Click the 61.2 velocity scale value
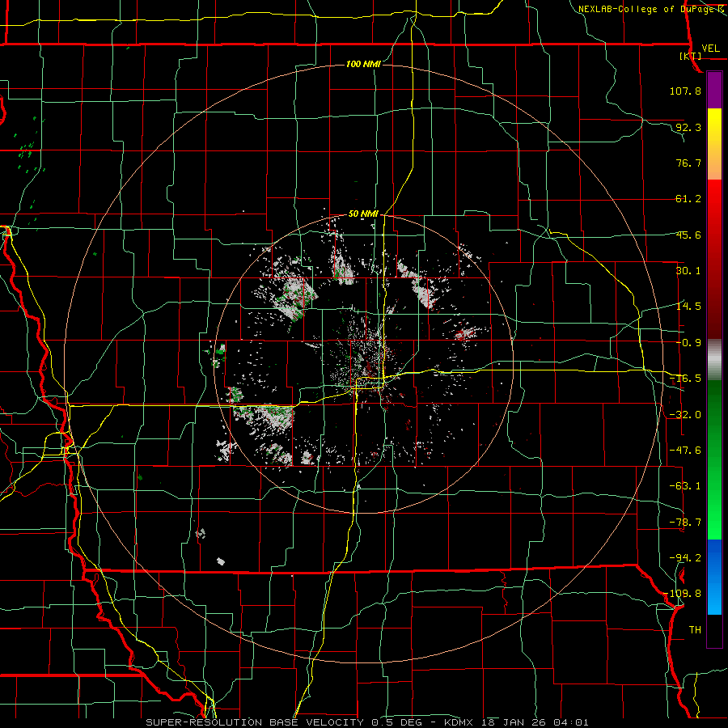 [x=688, y=199]
